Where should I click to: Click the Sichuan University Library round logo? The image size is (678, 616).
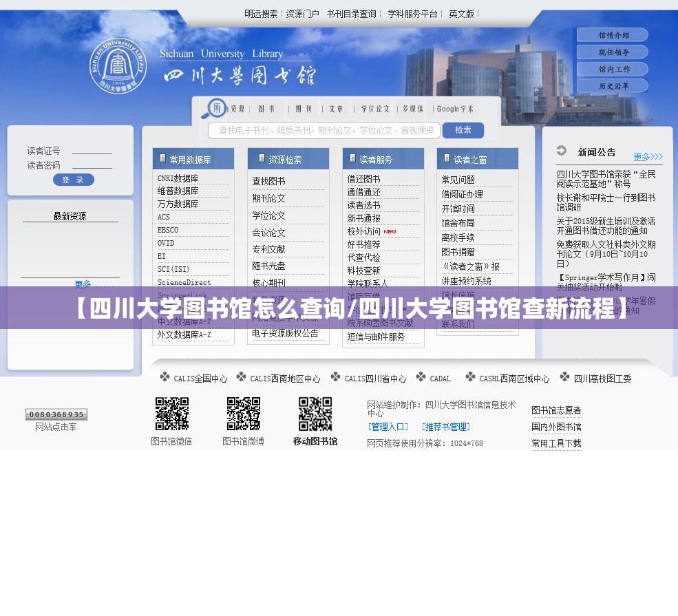coord(118,65)
